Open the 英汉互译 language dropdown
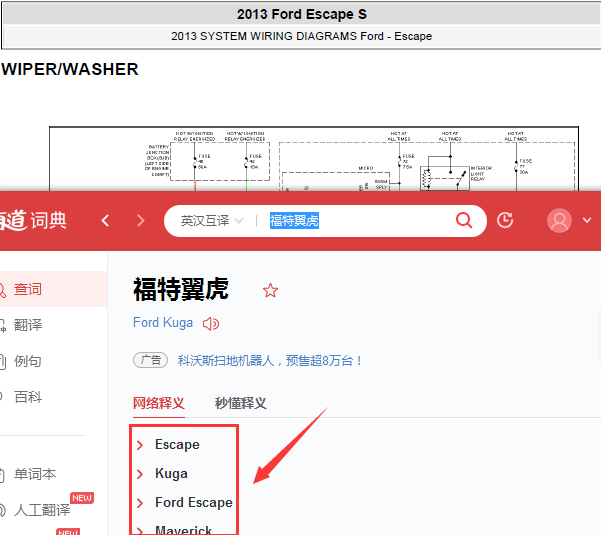This screenshot has height=535, width=601. click(212, 221)
